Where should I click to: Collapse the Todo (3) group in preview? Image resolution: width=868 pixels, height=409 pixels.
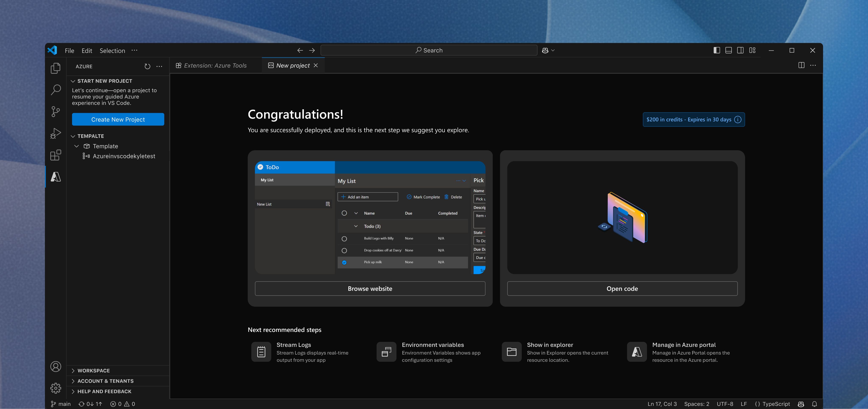coord(356,226)
